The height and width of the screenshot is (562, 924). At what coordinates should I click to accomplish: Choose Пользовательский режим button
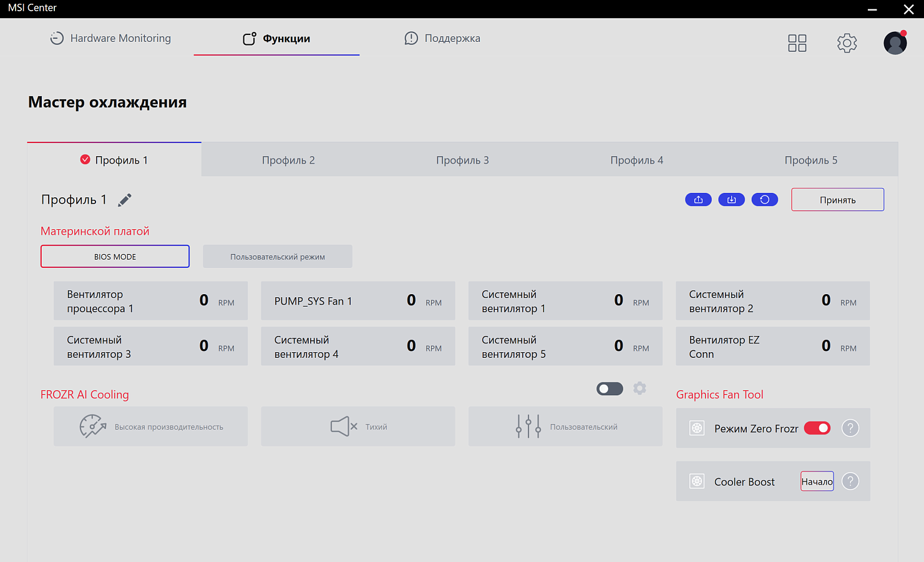278,257
